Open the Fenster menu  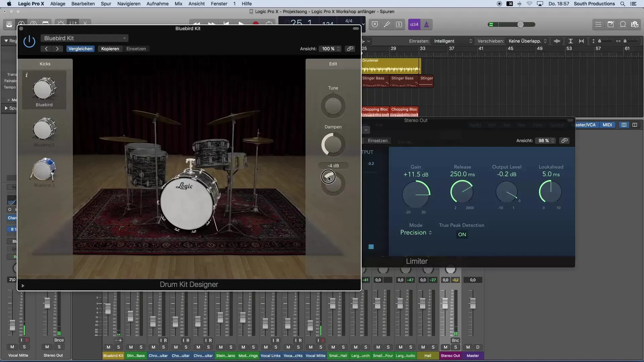219,4
